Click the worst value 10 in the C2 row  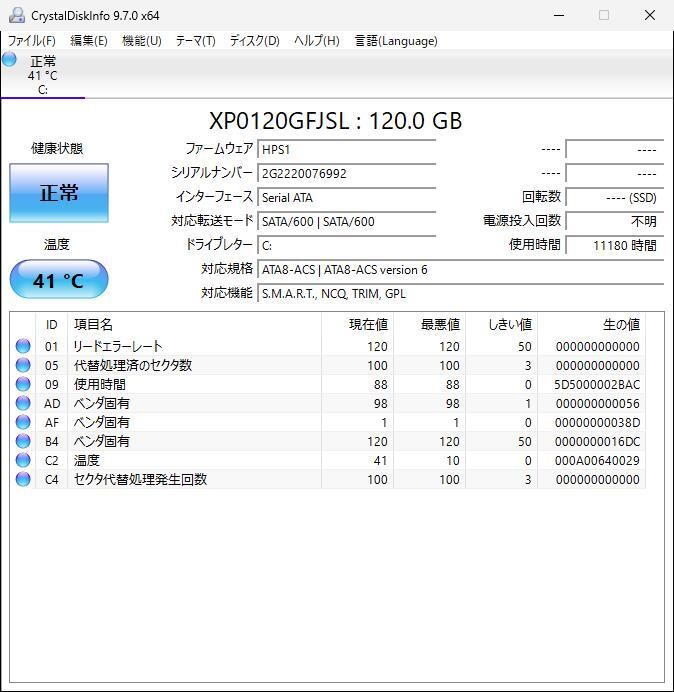click(452, 460)
